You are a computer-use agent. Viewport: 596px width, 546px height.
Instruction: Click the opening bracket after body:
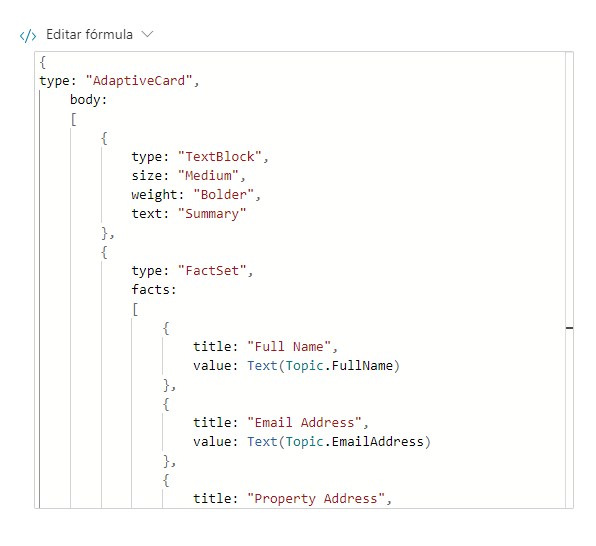[x=74, y=119]
